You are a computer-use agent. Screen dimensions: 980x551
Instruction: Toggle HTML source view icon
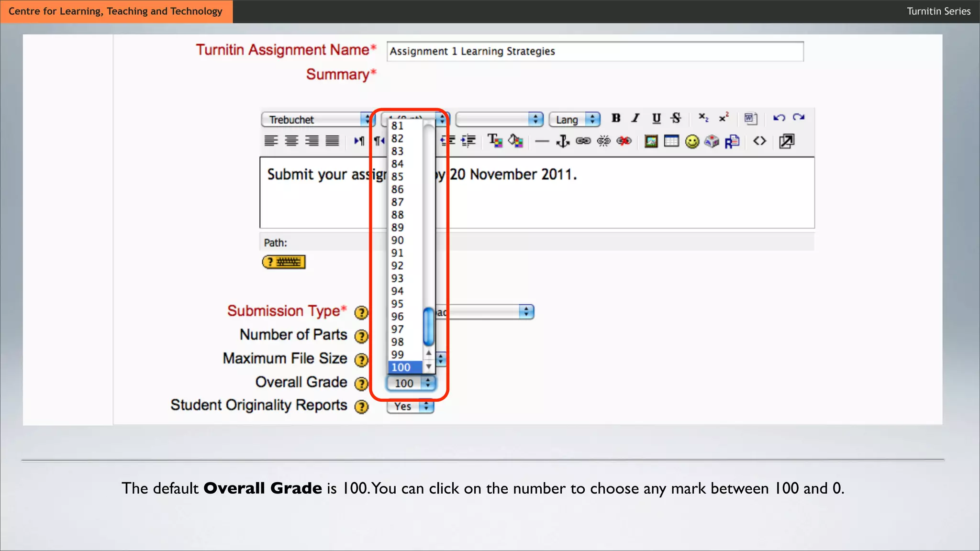[x=759, y=141]
